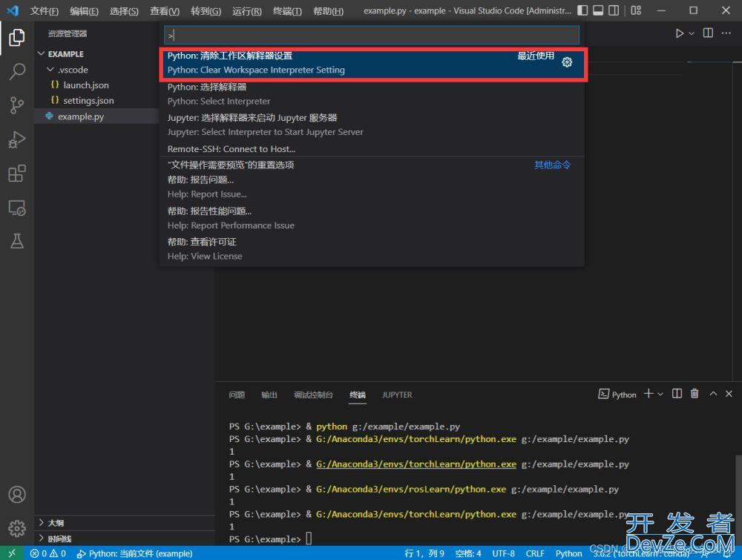This screenshot has width=742, height=560.
Task: Choose Python: Select Interpreter command
Action: coord(372,93)
